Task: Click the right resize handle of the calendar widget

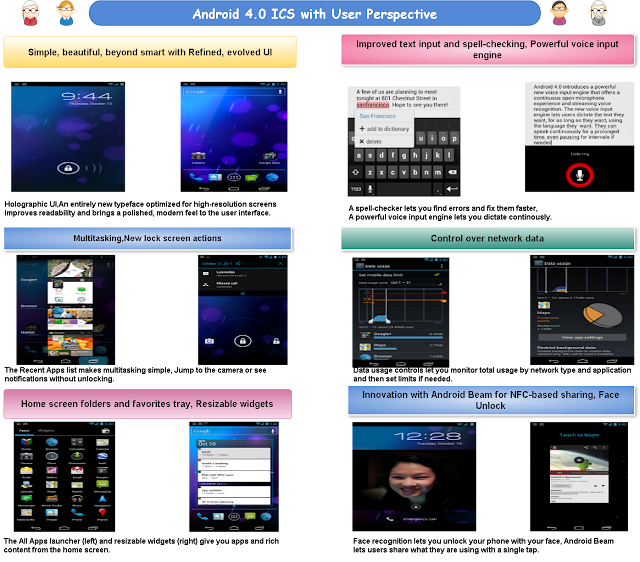Action: 272,472
